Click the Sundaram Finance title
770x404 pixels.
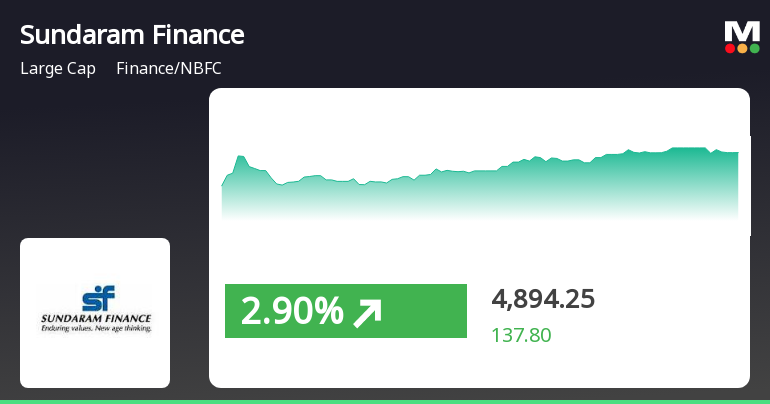point(132,35)
